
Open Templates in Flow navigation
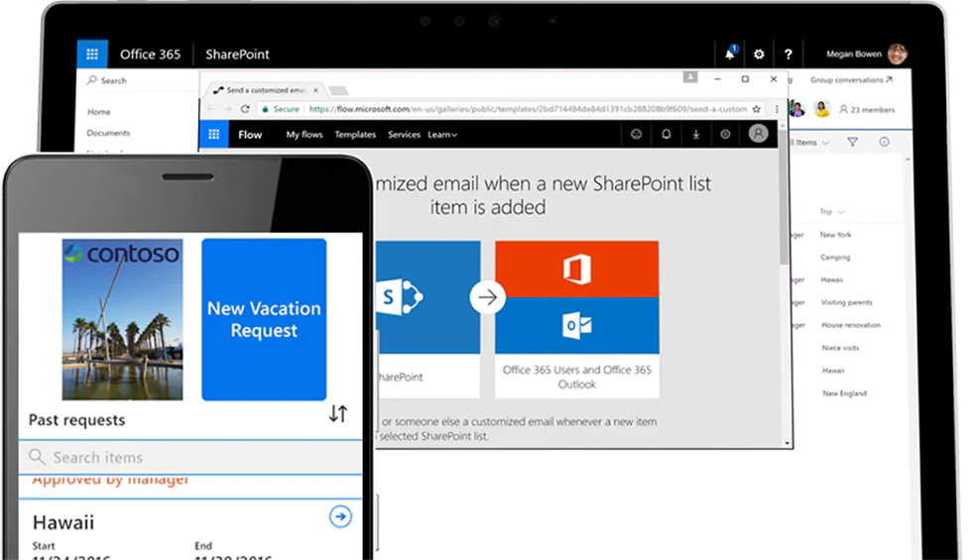pos(355,135)
